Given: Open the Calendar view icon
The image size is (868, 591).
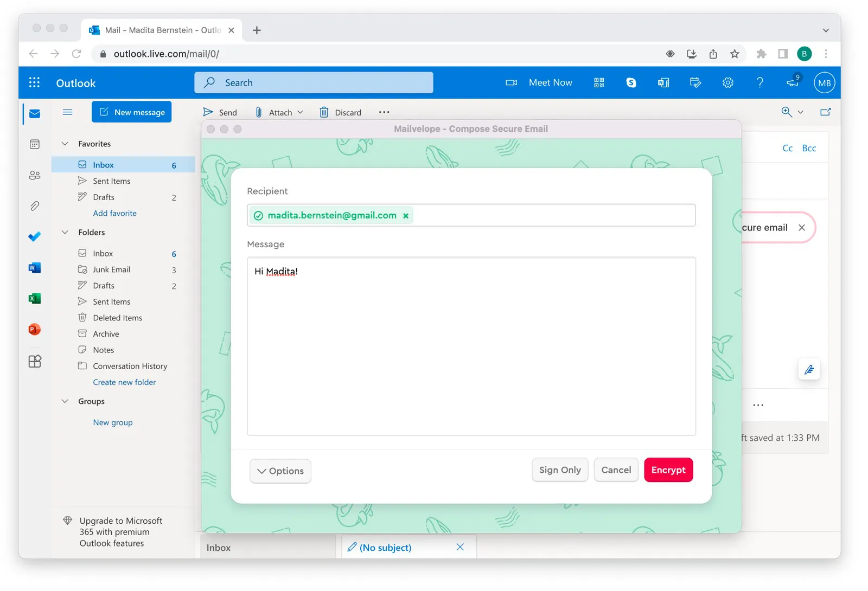Looking at the screenshot, I should pyautogui.click(x=34, y=144).
